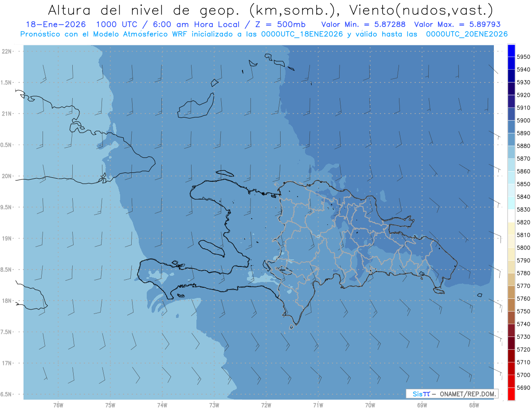Image resolution: width=532 pixels, height=411 pixels.
Task: Select the valid-until time "0000UTC_20ENE2026"
Action: (467, 34)
